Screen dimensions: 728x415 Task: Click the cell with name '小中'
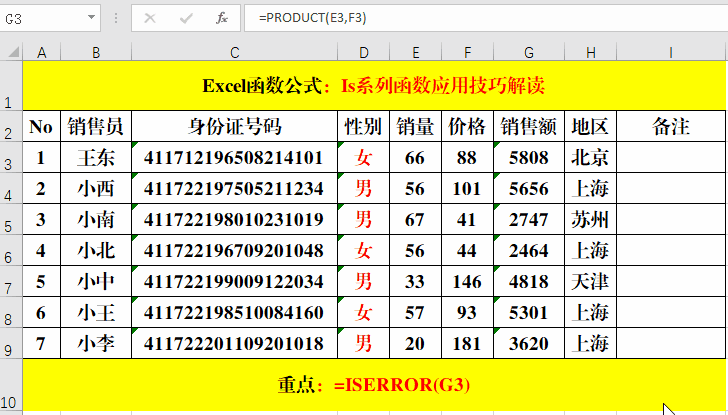pos(96,282)
